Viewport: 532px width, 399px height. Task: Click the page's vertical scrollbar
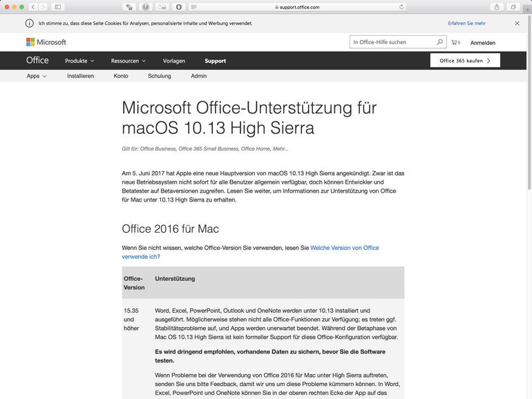(529, 101)
